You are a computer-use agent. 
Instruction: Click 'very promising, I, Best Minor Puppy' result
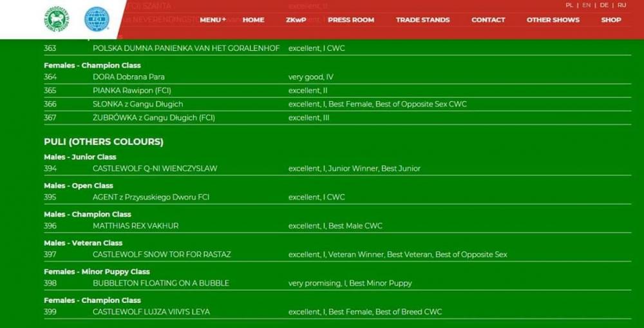350,283
